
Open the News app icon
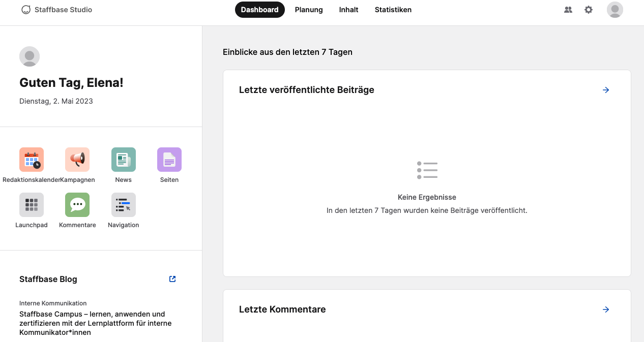click(x=124, y=160)
